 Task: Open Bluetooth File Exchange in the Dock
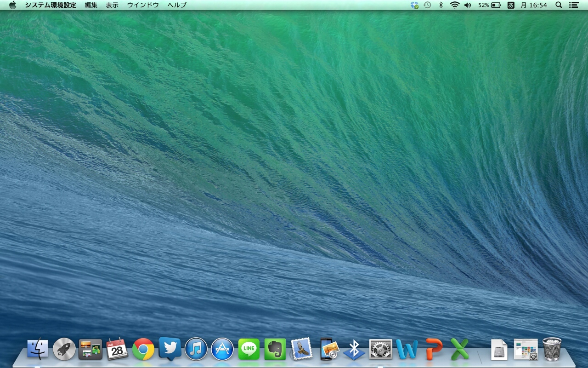pos(354,350)
